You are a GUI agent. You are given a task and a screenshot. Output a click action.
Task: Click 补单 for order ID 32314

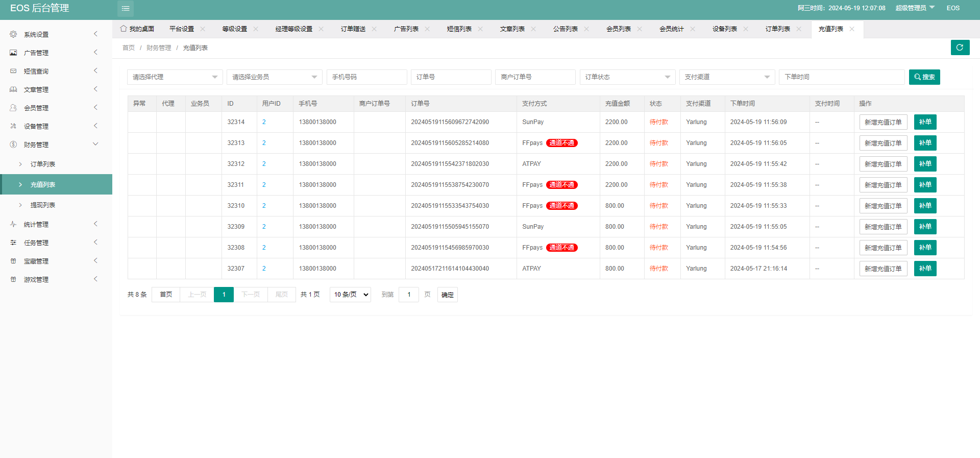(x=925, y=122)
